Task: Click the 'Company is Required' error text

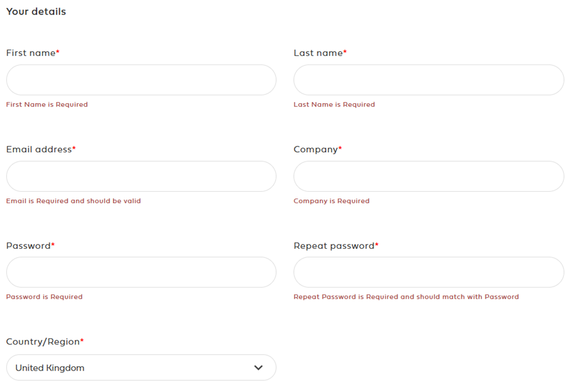Action: click(331, 201)
